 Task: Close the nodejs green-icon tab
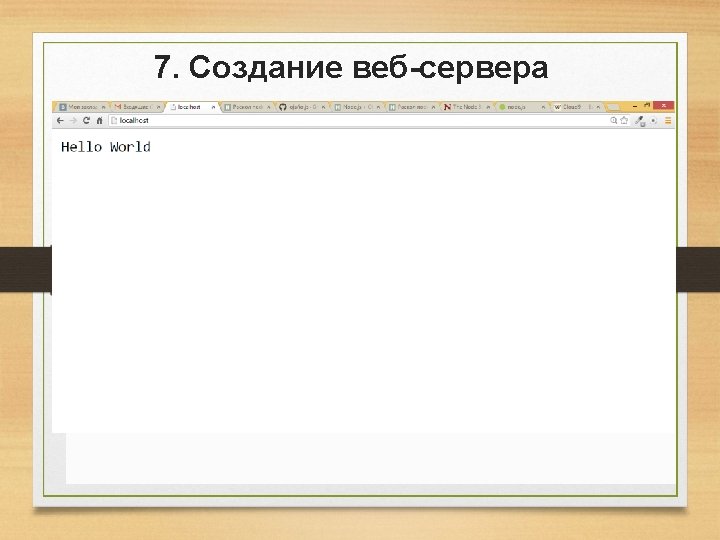tap(543, 107)
